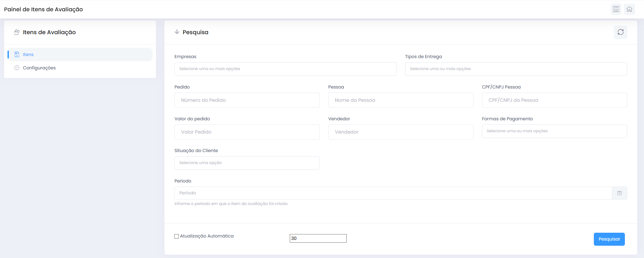Click the Itens document icon in sidebar

tap(17, 54)
